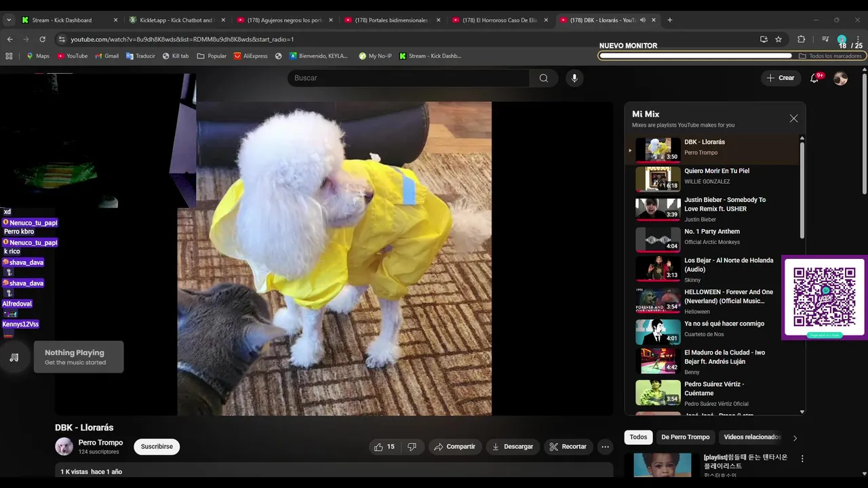The height and width of the screenshot is (488, 868).
Task: Select the De Perro Trompo chip
Action: coord(686,437)
